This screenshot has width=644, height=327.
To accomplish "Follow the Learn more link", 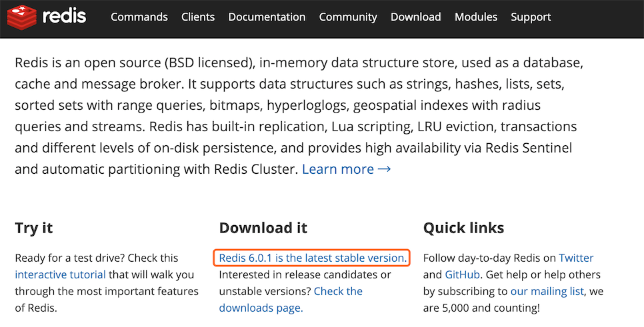I will coord(338,169).
